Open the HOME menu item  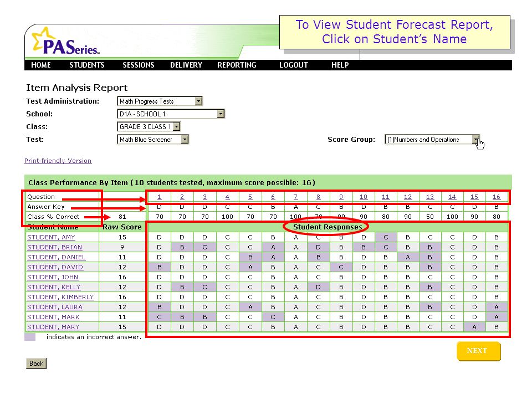tap(40, 65)
